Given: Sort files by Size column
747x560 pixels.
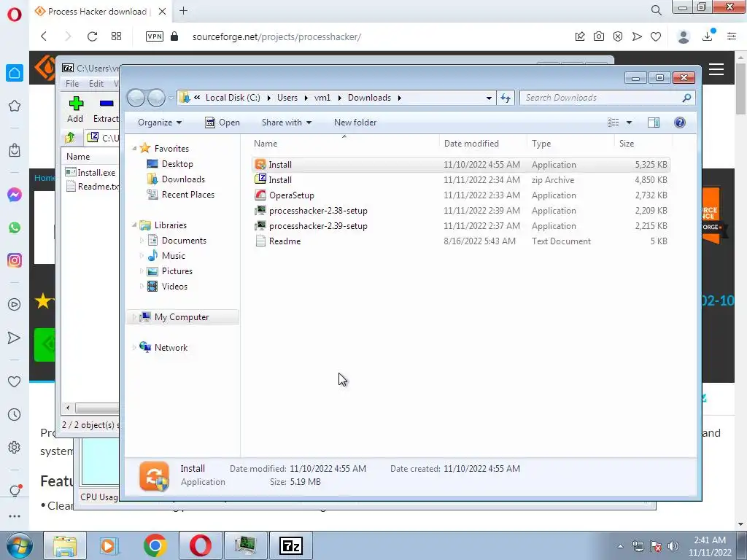Looking at the screenshot, I should [x=643, y=144].
